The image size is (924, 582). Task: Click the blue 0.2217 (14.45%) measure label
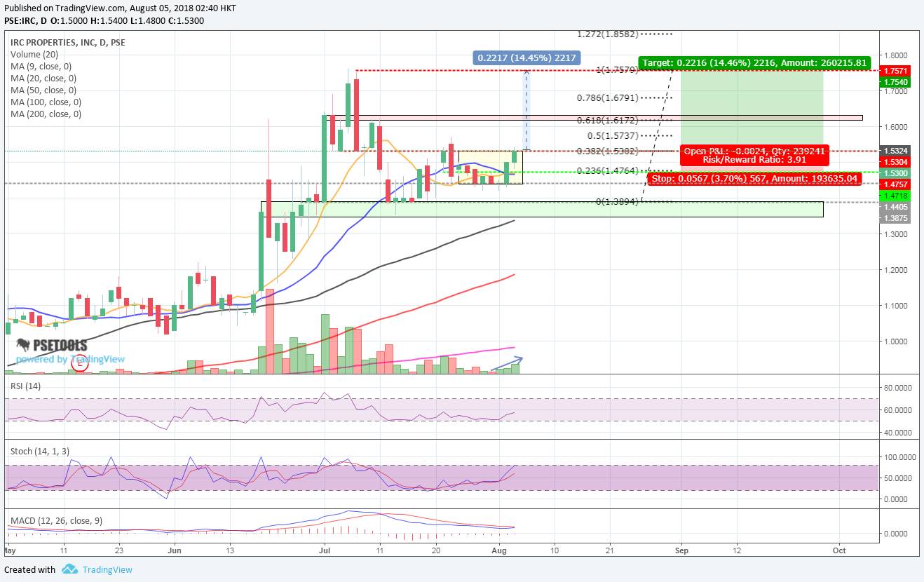(526, 58)
